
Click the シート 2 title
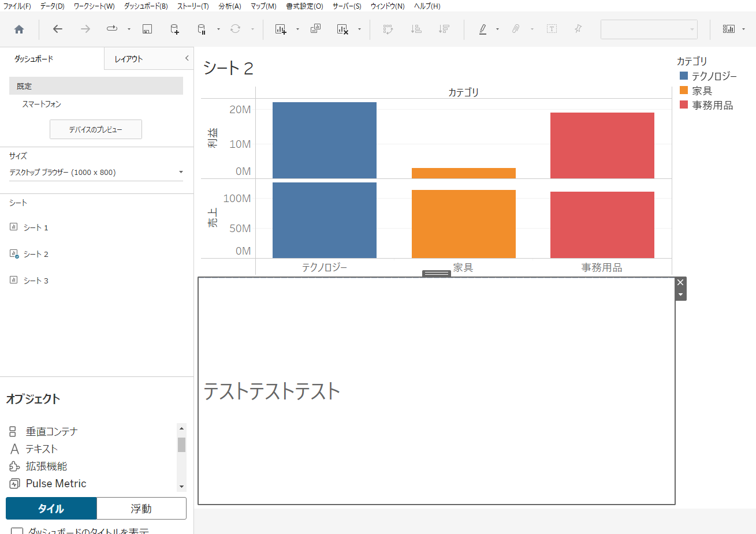228,68
